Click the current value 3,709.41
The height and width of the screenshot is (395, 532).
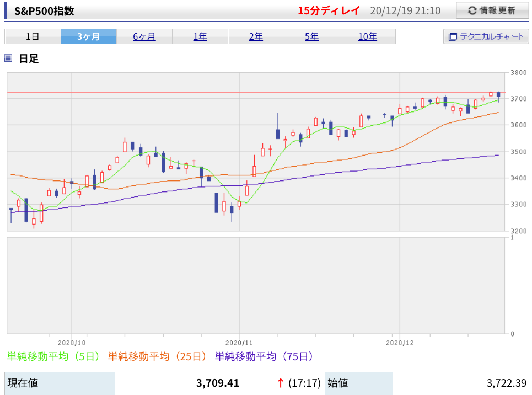click(x=217, y=383)
